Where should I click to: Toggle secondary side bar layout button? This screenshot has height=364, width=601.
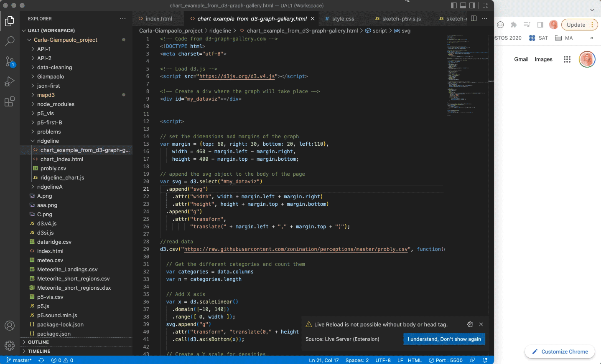(472, 5)
